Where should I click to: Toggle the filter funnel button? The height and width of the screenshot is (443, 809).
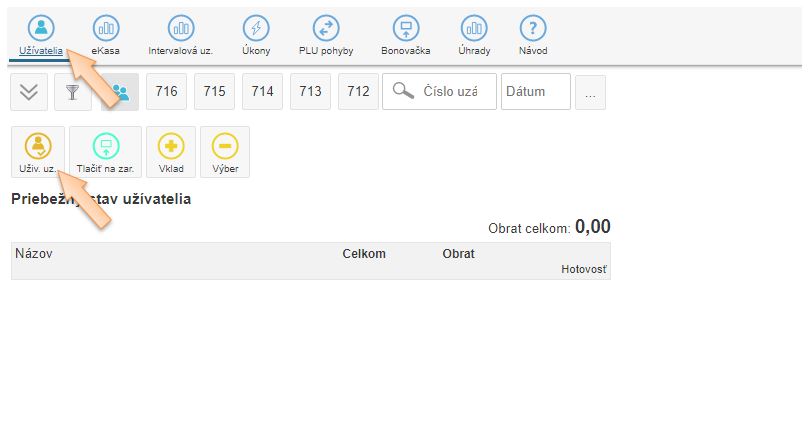point(72,92)
